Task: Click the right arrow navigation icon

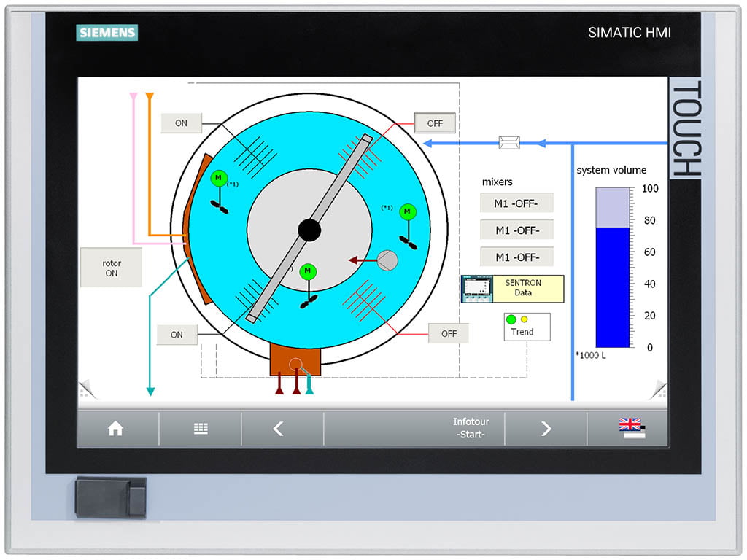Action: tap(546, 429)
